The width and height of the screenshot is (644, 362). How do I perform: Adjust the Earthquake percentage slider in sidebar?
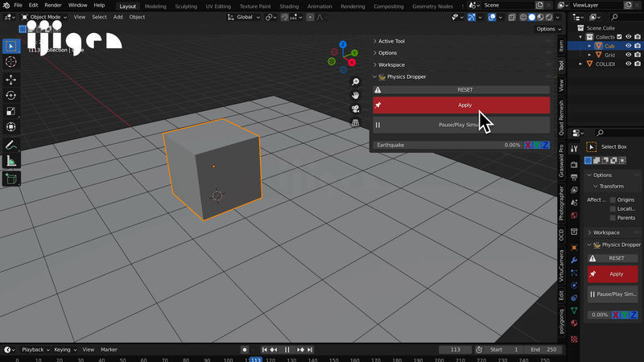pos(448,145)
